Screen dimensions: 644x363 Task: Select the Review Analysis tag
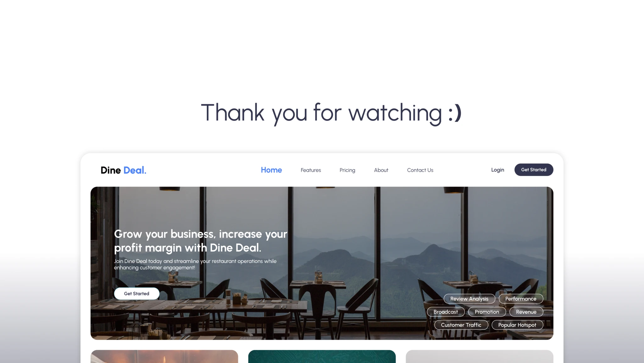[469, 299]
